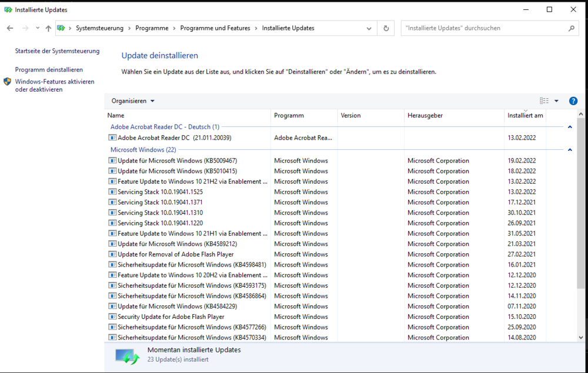This screenshot has height=373, width=588.
Task: Click the up-one-level arrow icon
Action: (48, 28)
